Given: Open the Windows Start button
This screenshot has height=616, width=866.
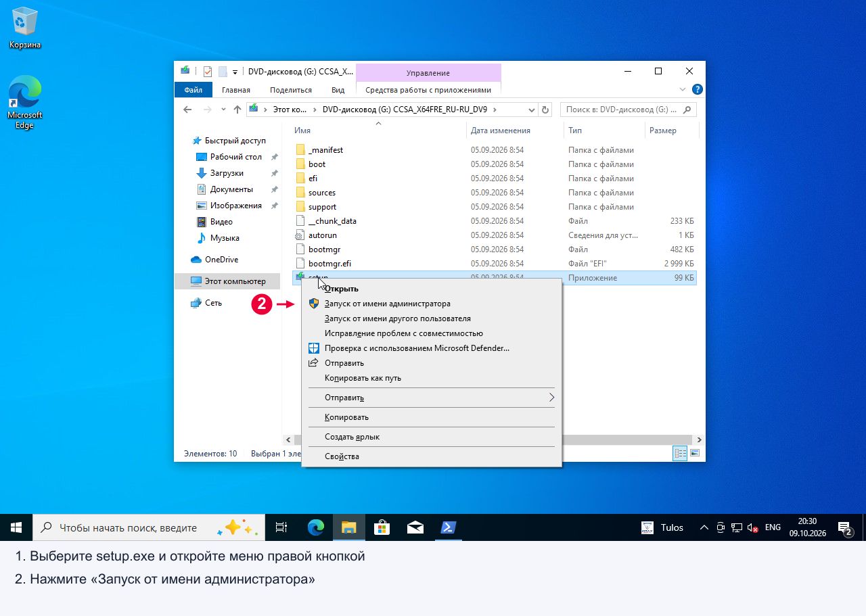Looking at the screenshot, I should coord(16,527).
